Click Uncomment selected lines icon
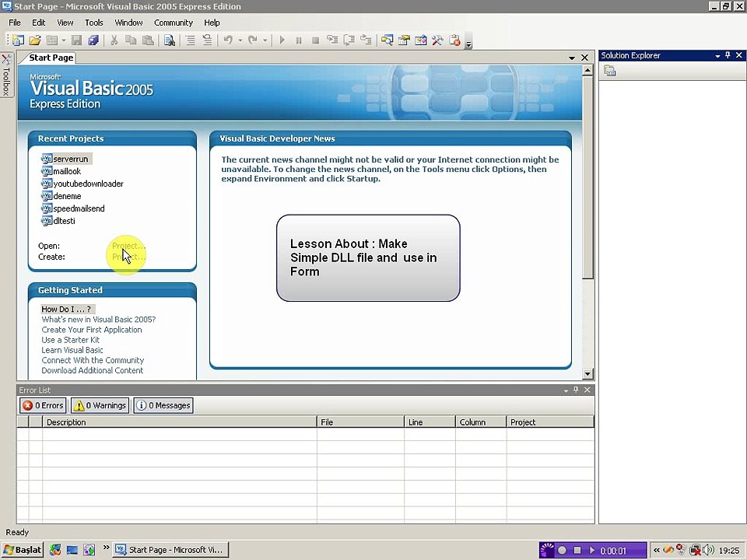 [207, 40]
